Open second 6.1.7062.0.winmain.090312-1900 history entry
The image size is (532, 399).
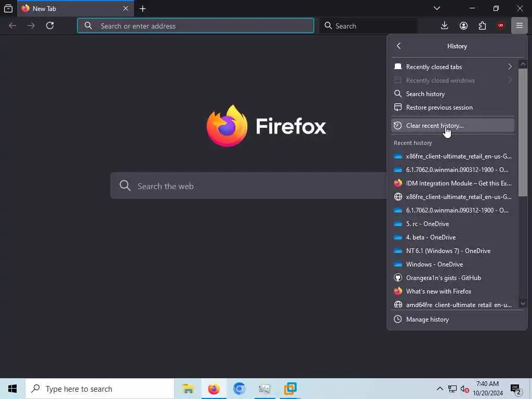tap(453, 210)
